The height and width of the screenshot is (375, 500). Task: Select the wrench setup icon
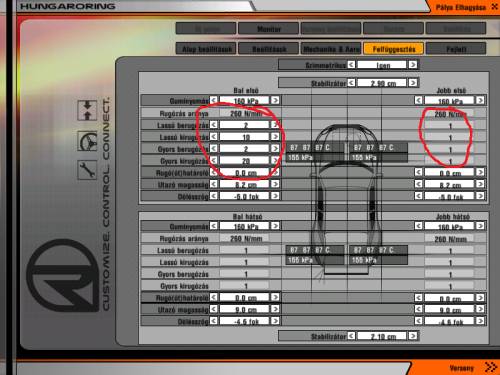[87, 170]
